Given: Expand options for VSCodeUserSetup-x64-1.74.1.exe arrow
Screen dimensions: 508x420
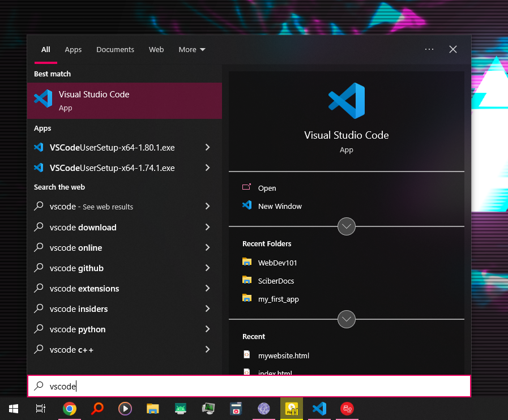Looking at the screenshot, I should click(x=208, y=168).
